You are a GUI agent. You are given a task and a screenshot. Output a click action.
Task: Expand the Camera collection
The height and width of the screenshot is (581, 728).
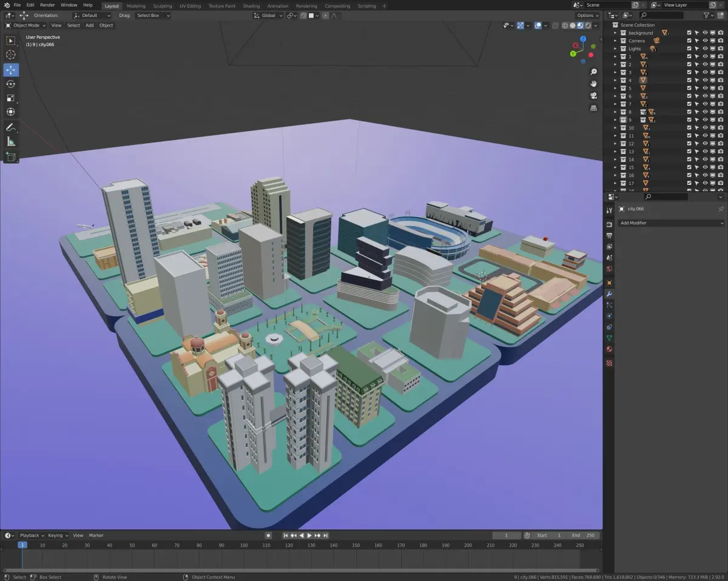point(615,41)
